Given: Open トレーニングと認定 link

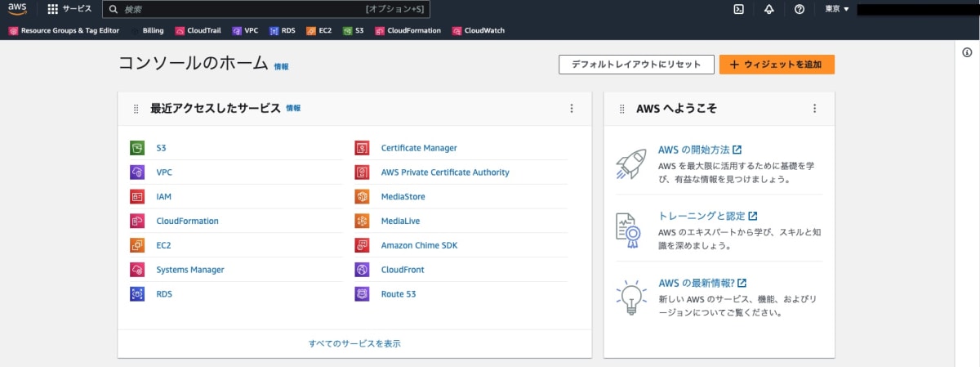Looking at the screenshot, I should 707,216.
